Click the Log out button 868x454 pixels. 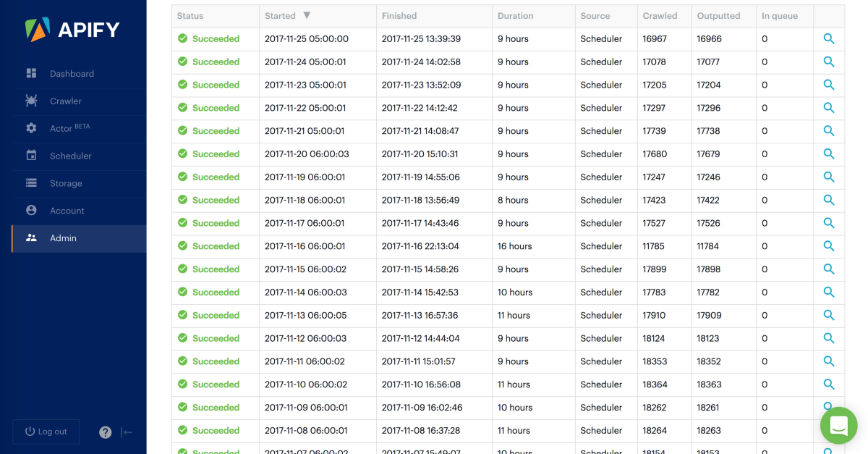(x=46, y=432)
